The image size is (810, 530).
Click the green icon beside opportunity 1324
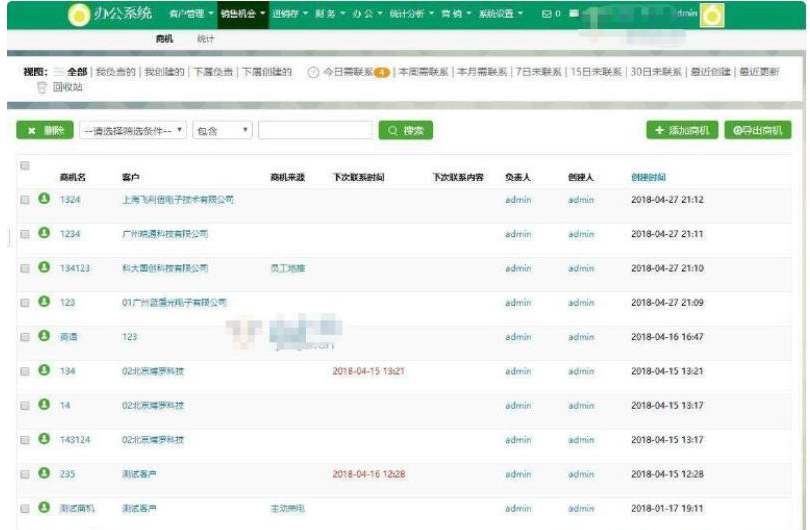[44, 199]
